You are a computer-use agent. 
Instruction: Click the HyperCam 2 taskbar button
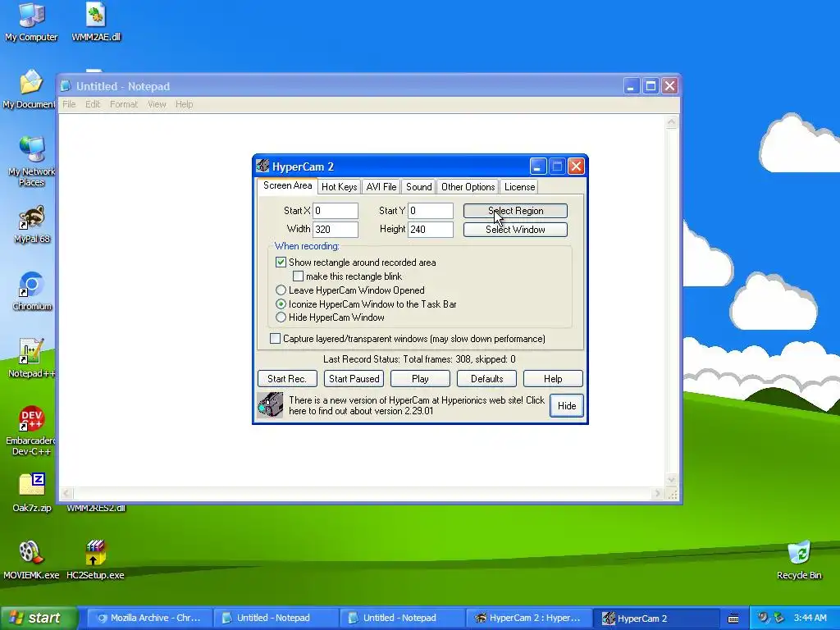coord(655,619)
